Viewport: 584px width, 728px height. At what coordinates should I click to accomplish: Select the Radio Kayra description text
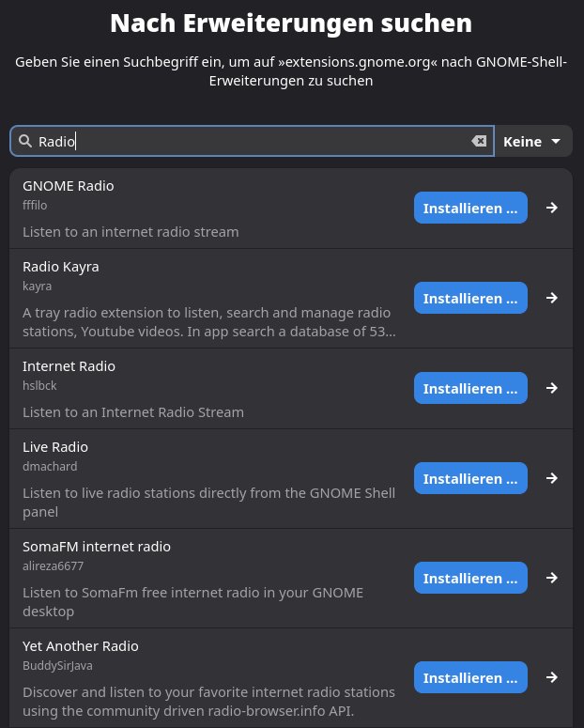(208, 321)
